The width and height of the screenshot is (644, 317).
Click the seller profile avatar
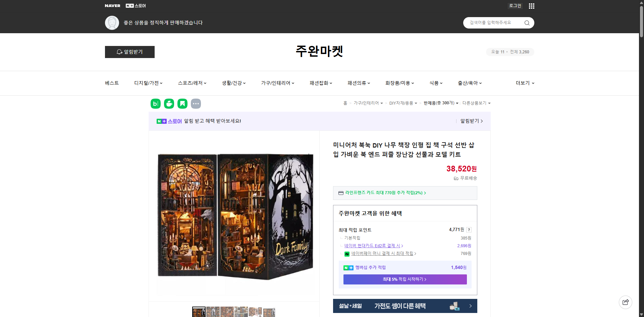(112, 22)
